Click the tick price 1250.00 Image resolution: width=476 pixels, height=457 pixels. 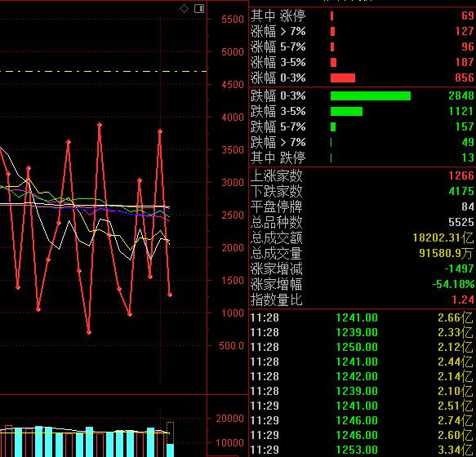click(x=357, y=347)
